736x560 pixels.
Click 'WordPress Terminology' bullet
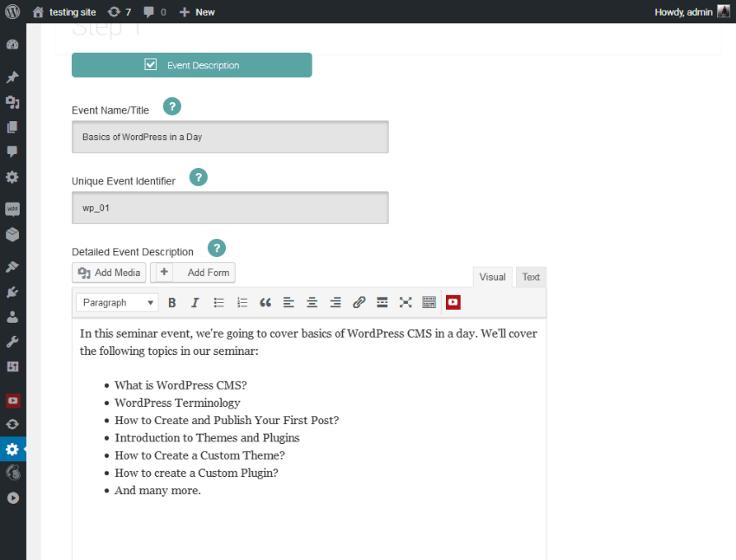(x=178, y=402)
